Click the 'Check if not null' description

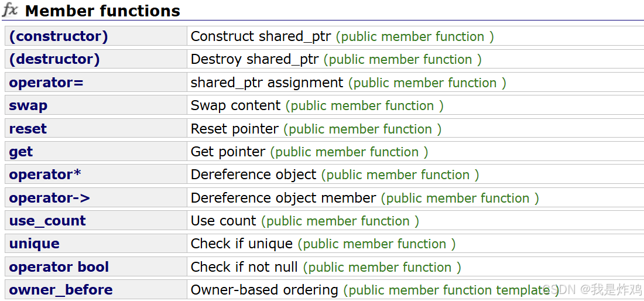[244, 267]
